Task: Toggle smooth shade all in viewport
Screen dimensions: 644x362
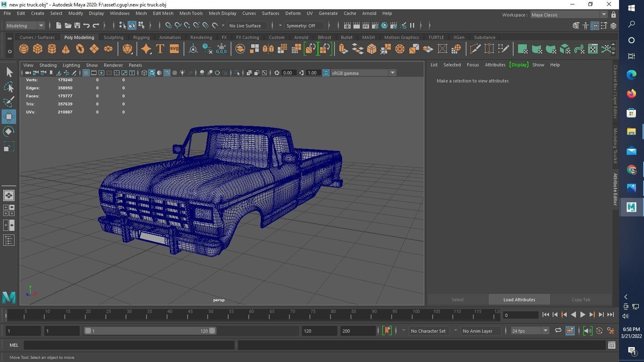Action: click(152, 73)
